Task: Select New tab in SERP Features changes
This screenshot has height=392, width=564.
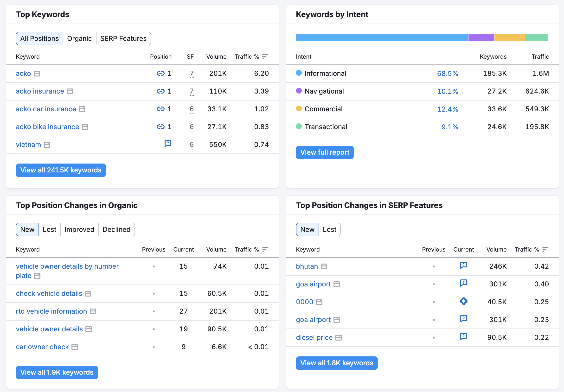Action: pos(307,229)
